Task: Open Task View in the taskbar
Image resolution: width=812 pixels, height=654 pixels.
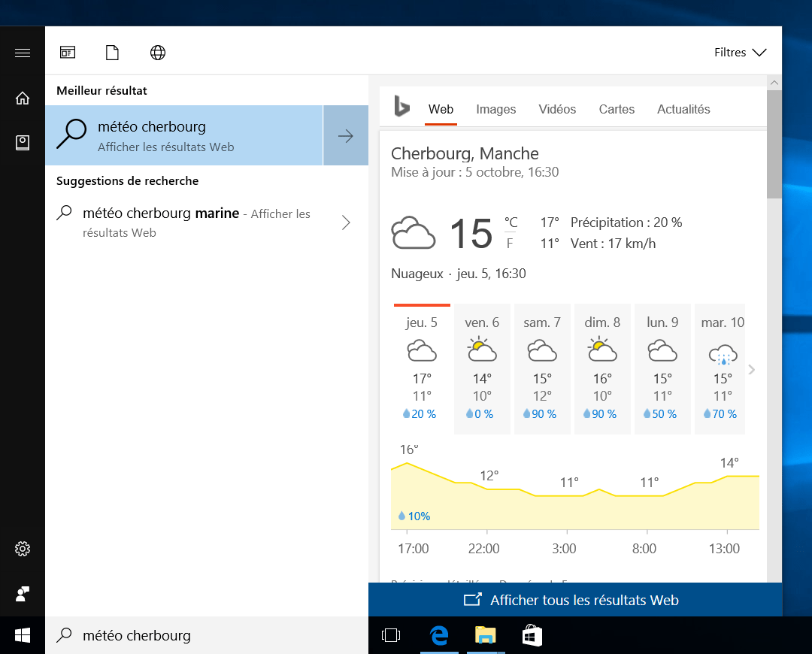Action: click(391, 635)
